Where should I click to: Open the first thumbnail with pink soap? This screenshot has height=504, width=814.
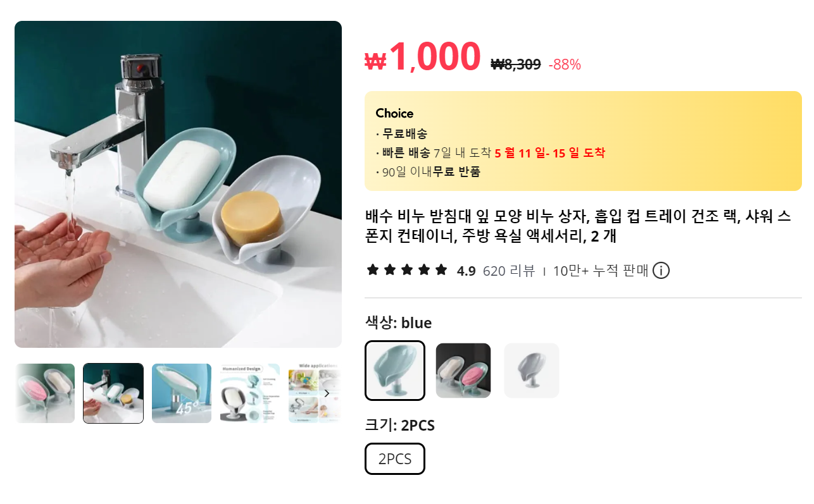click(45, 393)
